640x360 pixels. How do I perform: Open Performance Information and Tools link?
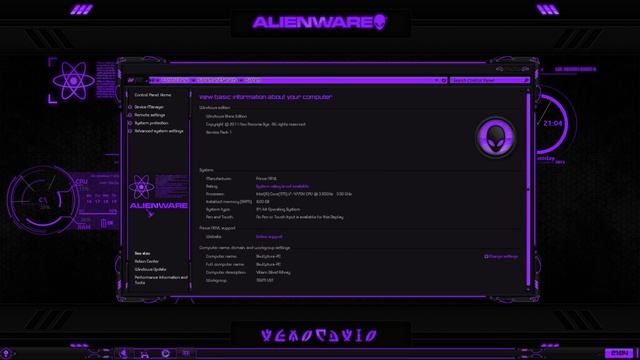point(161,280)
